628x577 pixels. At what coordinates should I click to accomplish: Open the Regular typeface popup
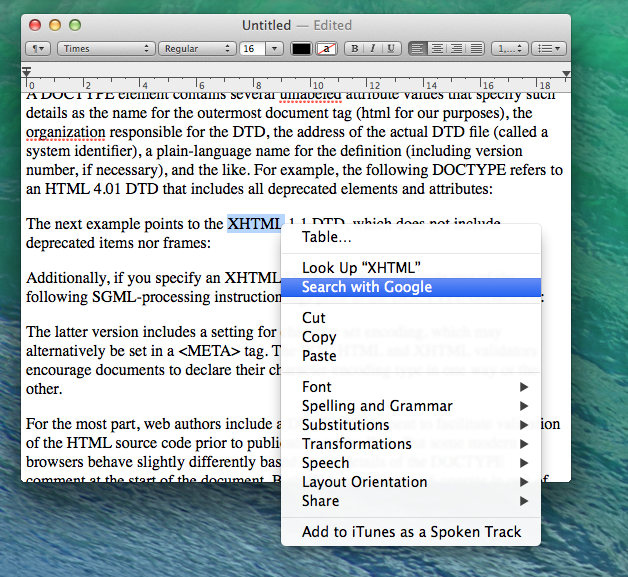[x=196, y=48]
